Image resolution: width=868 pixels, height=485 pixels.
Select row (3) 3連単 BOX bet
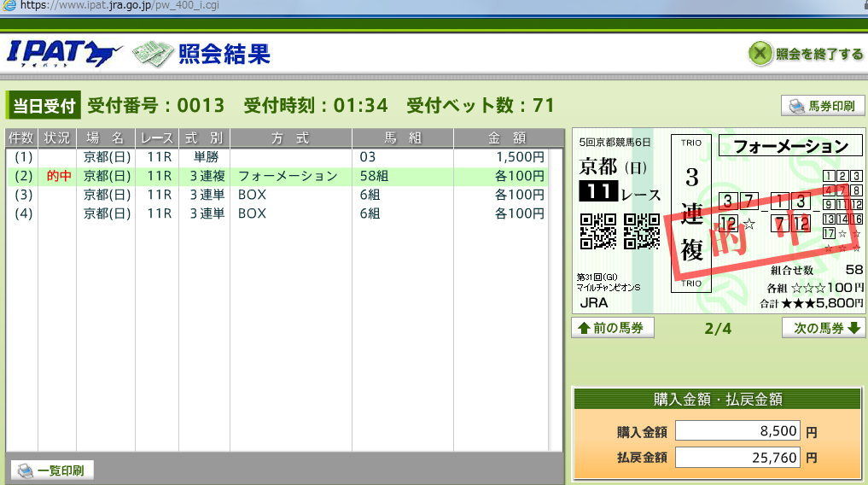tap(277, 195)
